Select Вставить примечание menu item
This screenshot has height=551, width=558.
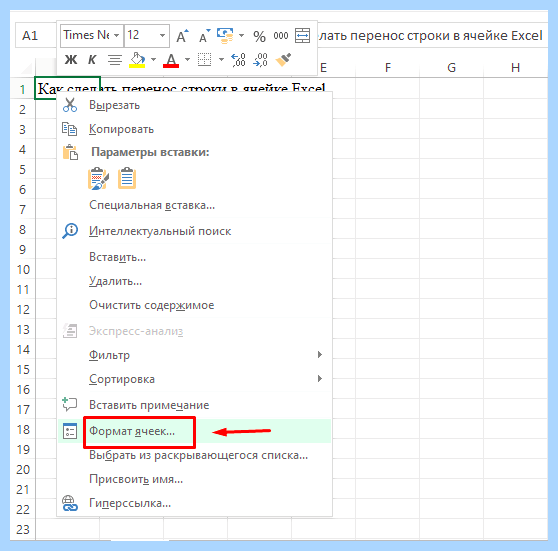pos(194,405)
